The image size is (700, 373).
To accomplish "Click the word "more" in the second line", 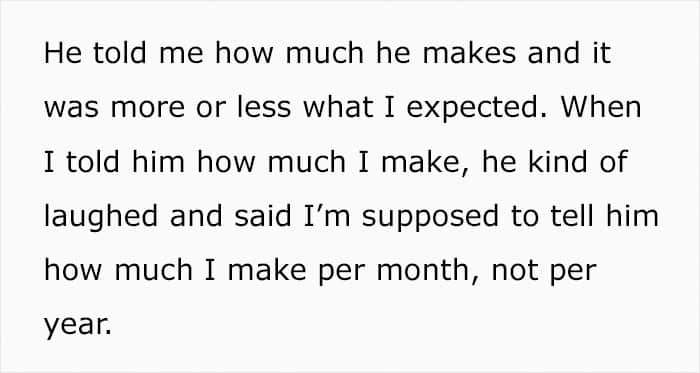I will [x=147, y=108].
